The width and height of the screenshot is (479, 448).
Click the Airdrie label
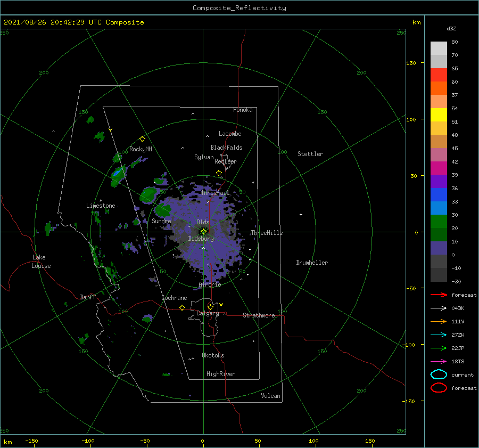[x=210, y=284]
